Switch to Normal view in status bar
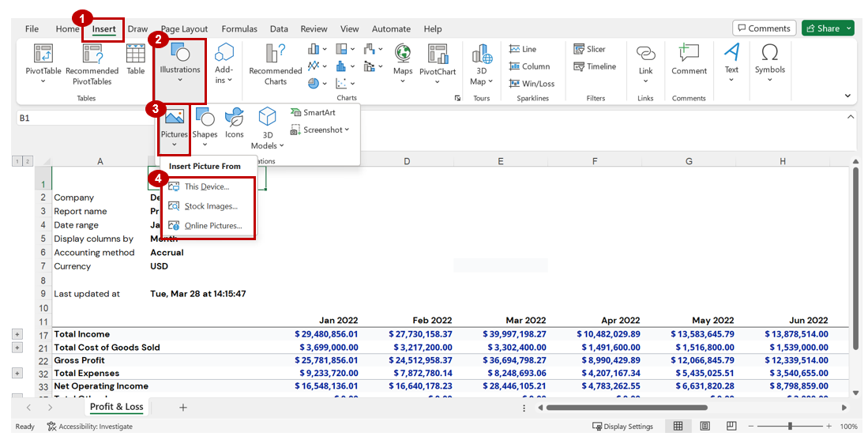Image resolution: width=868 pixels, height=440 pixels. 678,427
